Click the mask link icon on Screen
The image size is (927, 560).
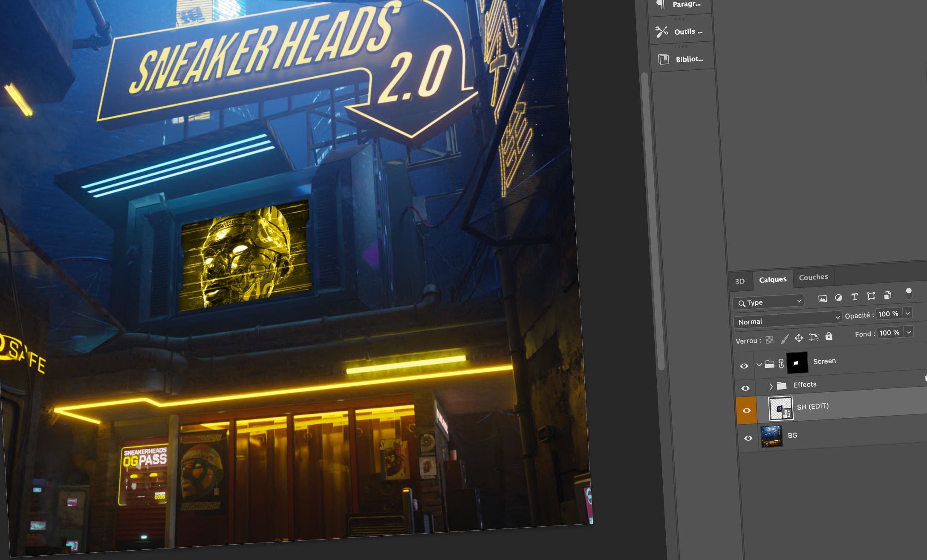781,363
